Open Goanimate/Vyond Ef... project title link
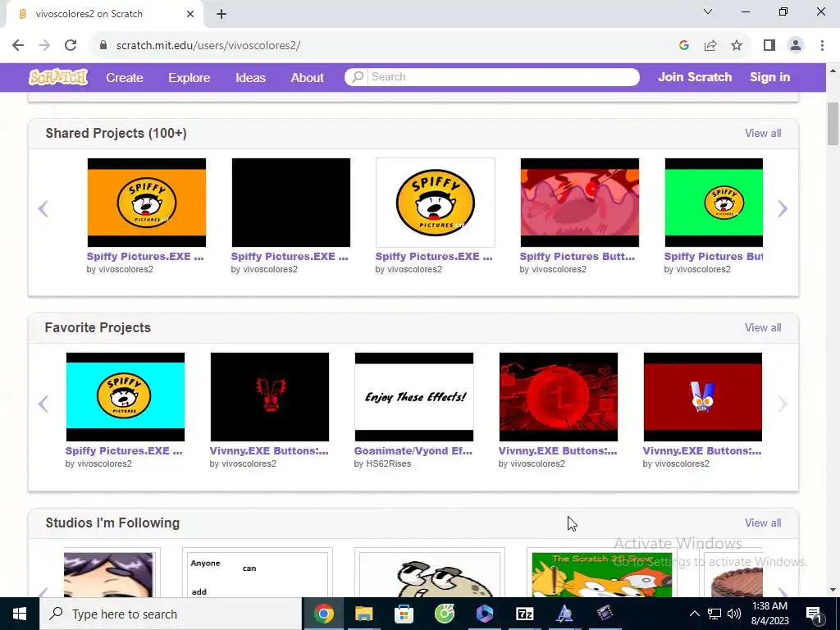 (x=413, y=451)
